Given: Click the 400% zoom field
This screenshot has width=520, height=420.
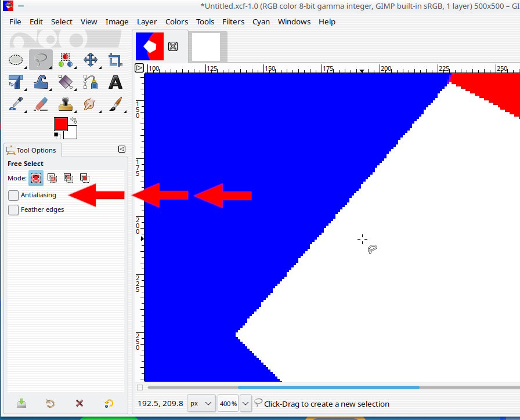Looking at the screenshot, I should click(228, 403).
